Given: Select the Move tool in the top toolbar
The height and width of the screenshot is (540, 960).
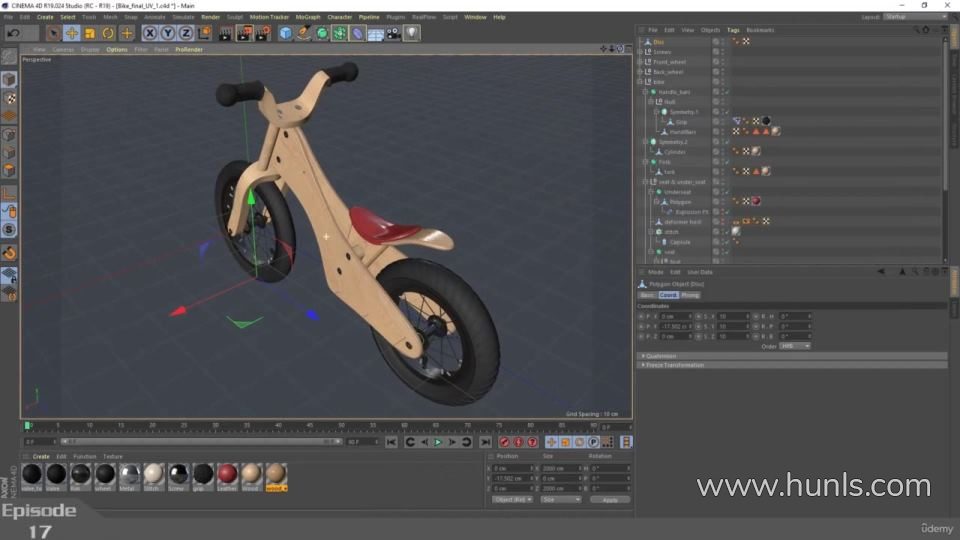Looking at the screenshot, I should coord(72,33).
